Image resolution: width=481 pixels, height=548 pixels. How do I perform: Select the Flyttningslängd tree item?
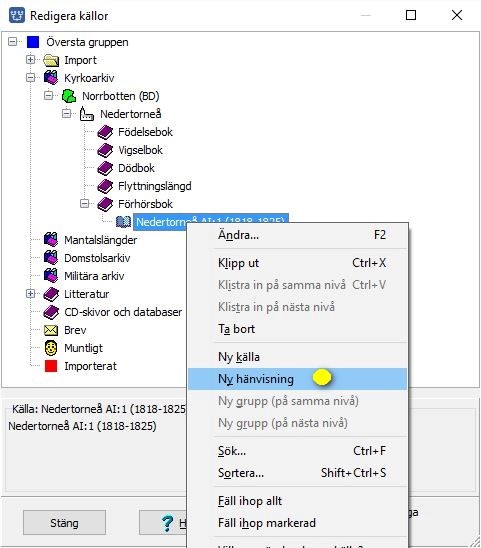coord(155,186)
